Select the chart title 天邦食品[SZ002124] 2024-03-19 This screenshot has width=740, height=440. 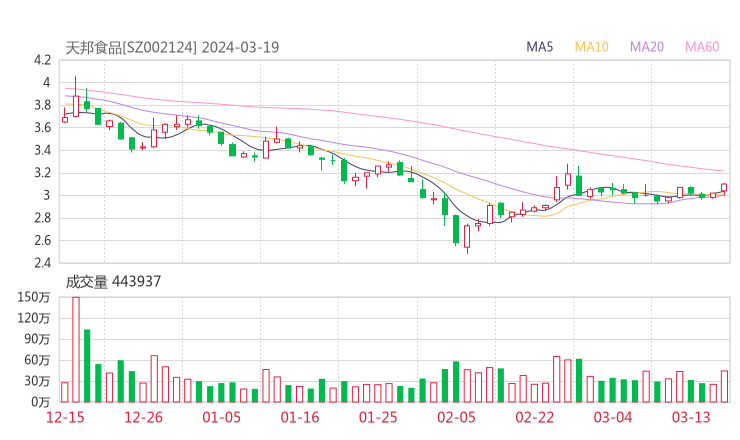(172, 47)
